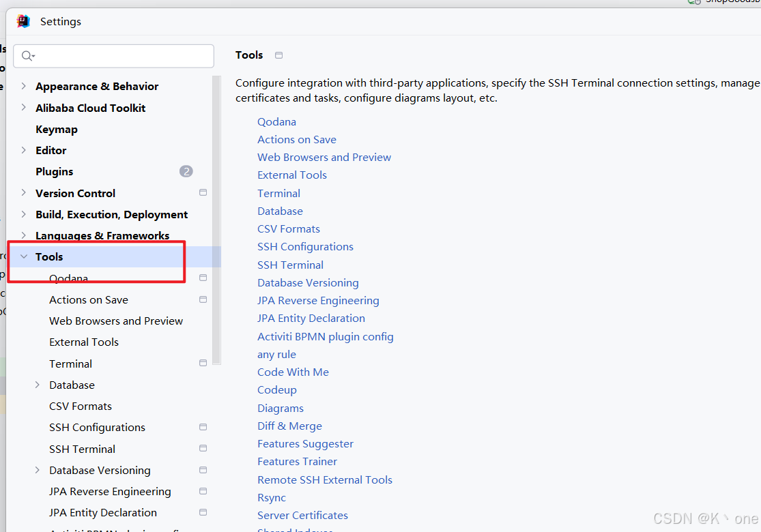Open the Features Trainer link
The width and height of the screenshot is (761, 532).
pos(297,462)
